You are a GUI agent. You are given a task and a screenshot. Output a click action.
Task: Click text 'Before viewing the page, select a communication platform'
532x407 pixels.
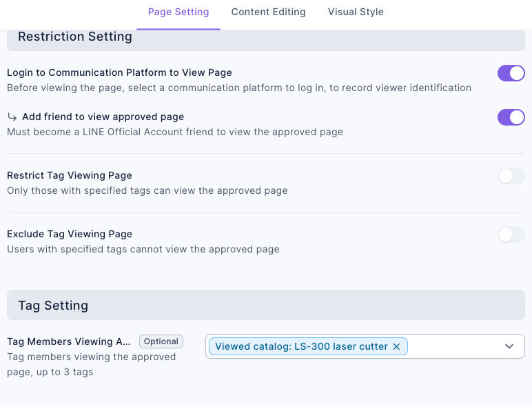[145, 88]
